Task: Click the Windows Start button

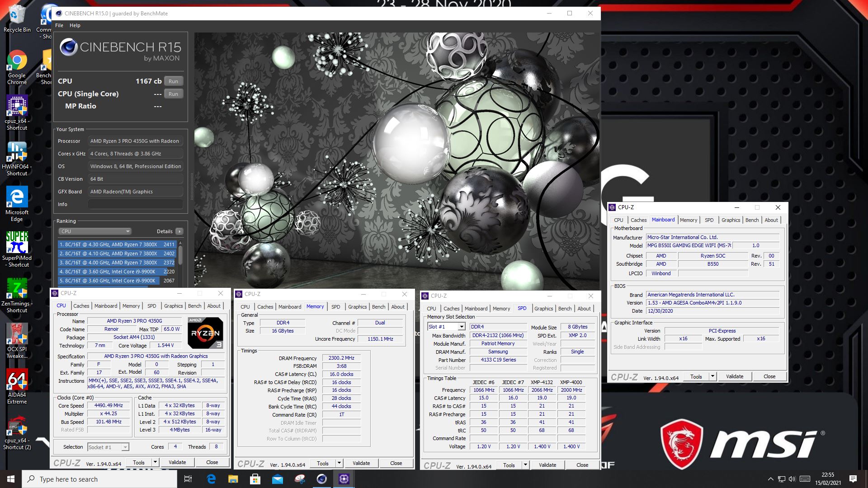Action: 11,479
